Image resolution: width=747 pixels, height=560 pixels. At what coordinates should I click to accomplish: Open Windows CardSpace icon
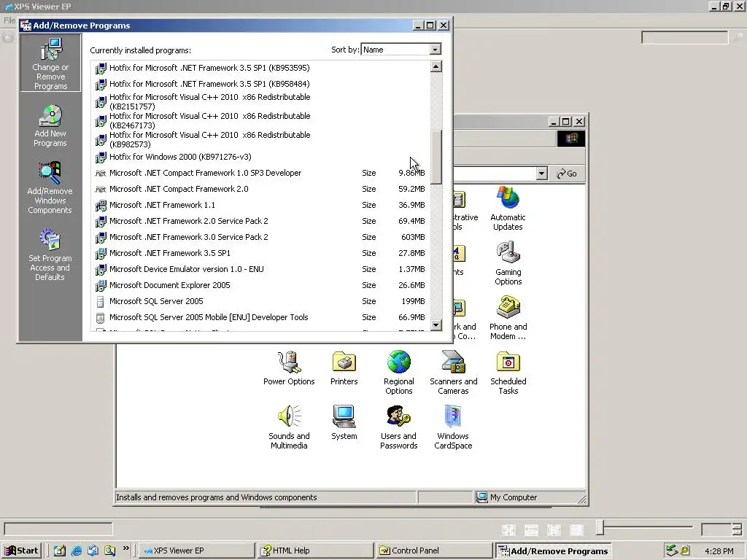pos(453,427)
